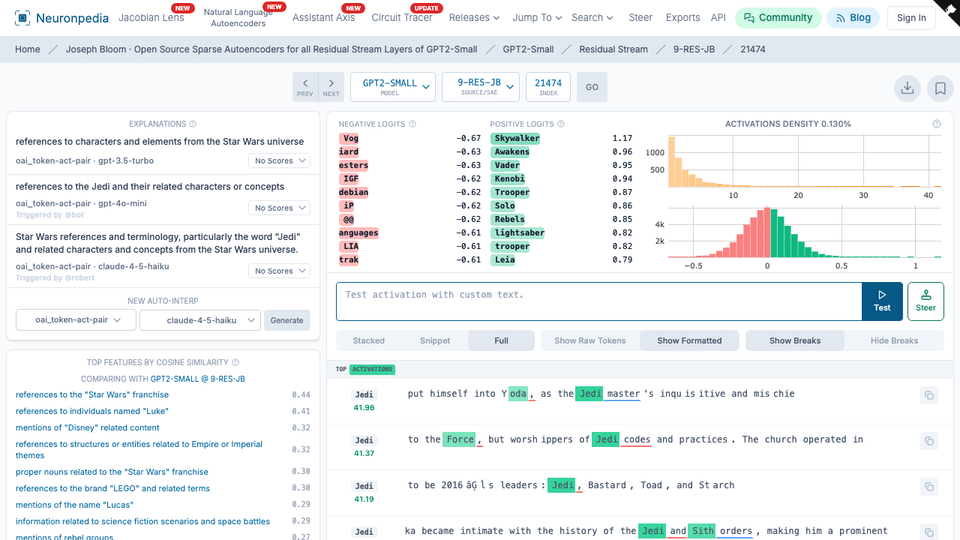Open Positive Logits help icon
Viewport: 960px width, 540px height.
pyautogui.click(x=561, y=124)
